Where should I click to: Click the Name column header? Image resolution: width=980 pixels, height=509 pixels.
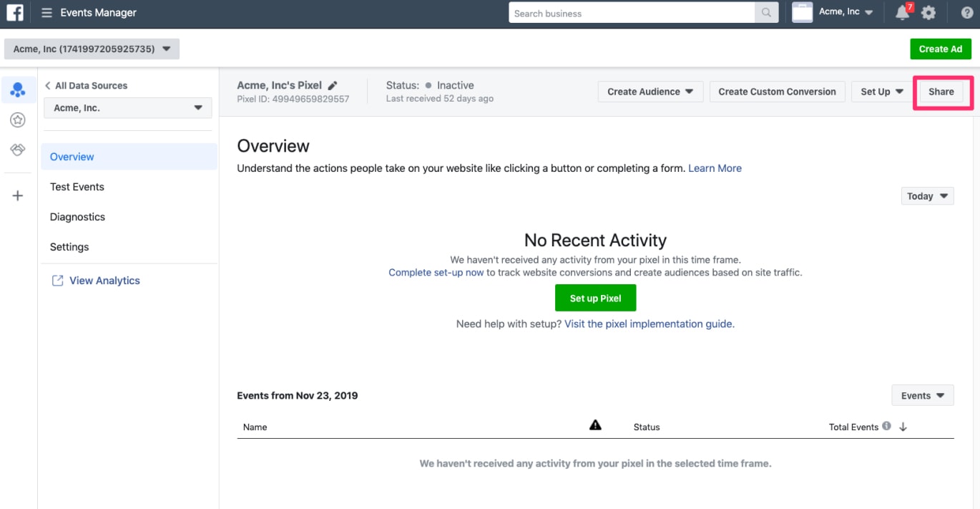click(x=255, y=427)
